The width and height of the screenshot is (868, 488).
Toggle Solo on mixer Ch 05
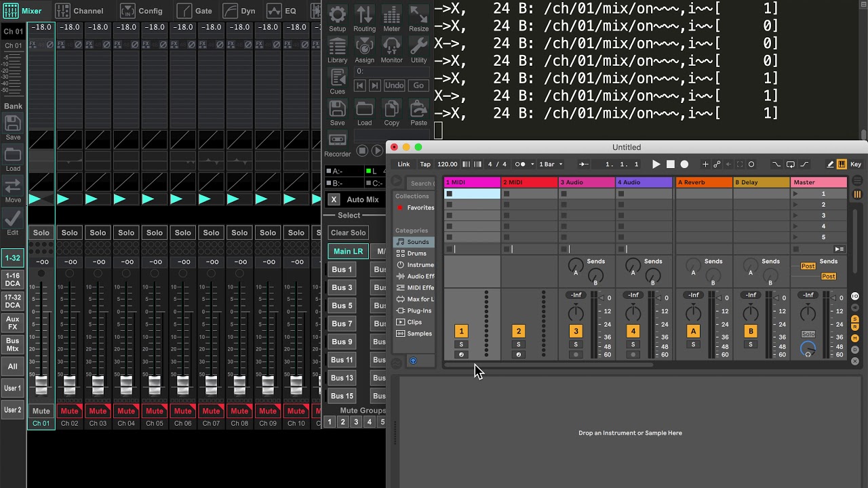pyautogui.click(x=155, y=232)
